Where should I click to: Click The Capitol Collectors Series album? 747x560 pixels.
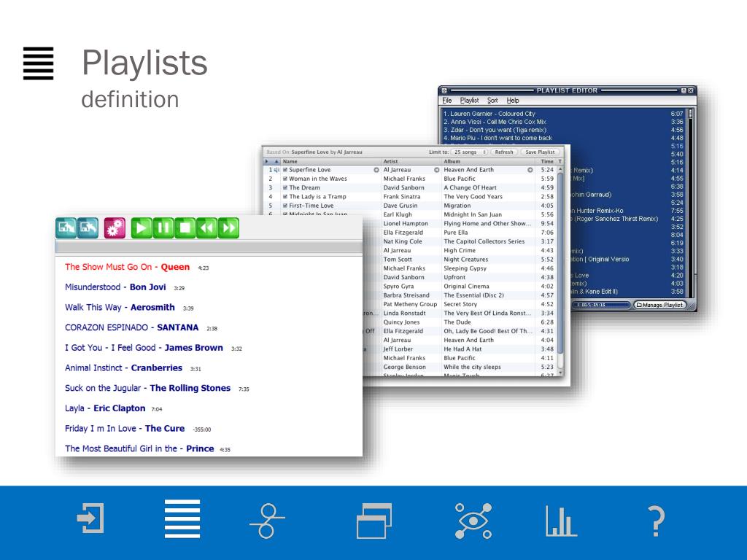[484, 241]
